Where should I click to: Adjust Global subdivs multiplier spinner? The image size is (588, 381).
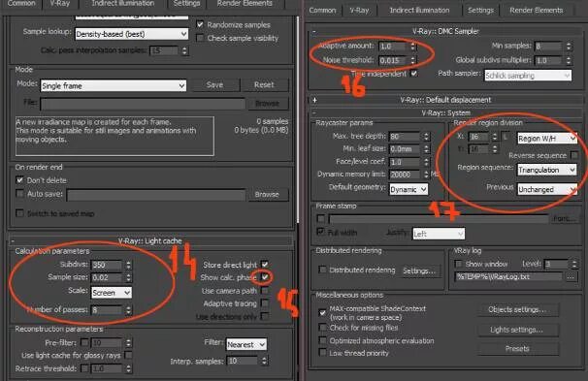(x=569, y=60)
